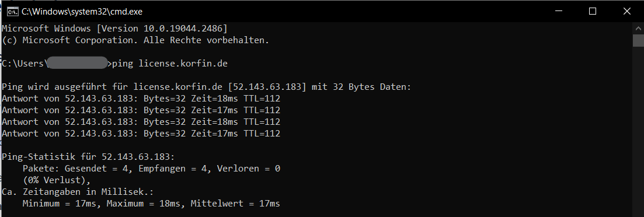Click the 'Minimum = 17ms' statistics line
644x217 pixels.
[151, 203]
